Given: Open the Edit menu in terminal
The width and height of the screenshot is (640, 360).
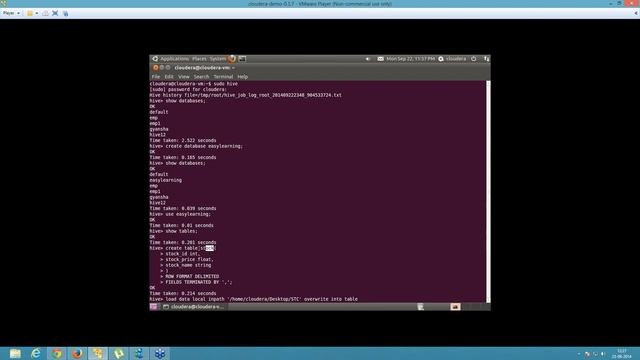Looking at the screenshot, I should [169, 77].
